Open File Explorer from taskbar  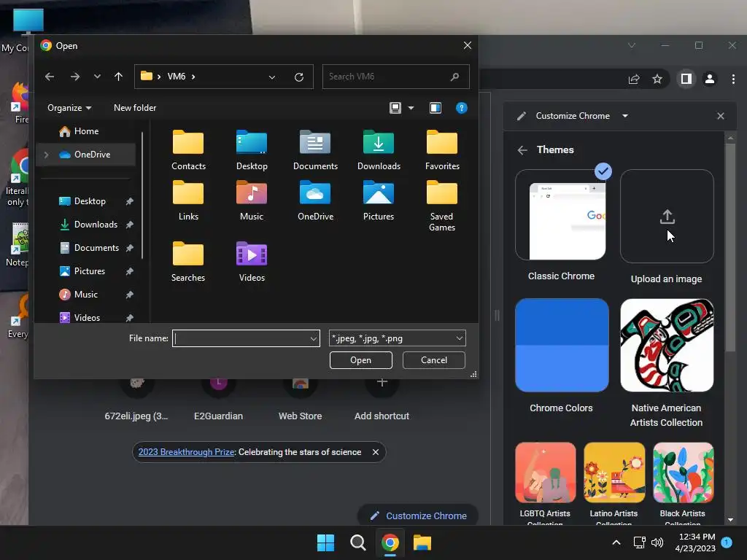pyautogui.click(x=422, y=542)
